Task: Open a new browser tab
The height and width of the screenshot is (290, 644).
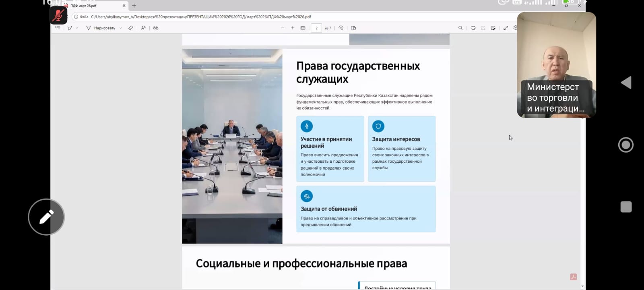Action: tap(134, 6)
